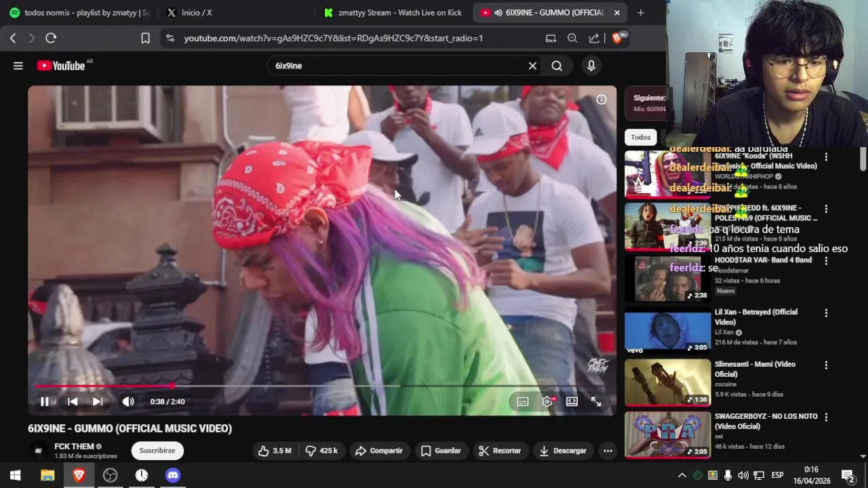
Task: Open options for POLES1469 video
Action: [826, 209]
